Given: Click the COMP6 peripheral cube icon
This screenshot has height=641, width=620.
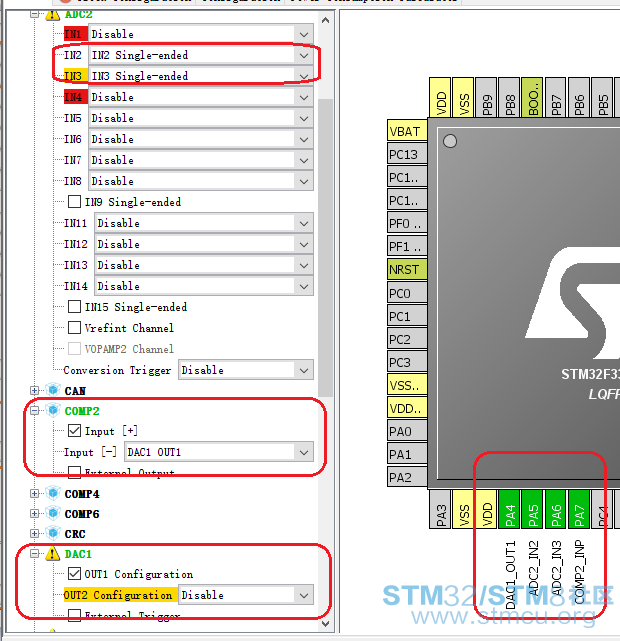Looking at the screenshot, I should click(53, 513).
